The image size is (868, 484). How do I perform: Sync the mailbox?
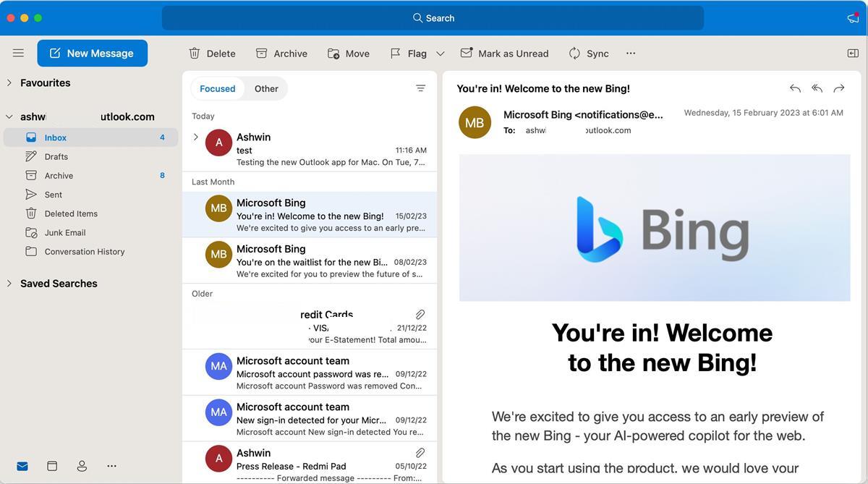point(588,53)
